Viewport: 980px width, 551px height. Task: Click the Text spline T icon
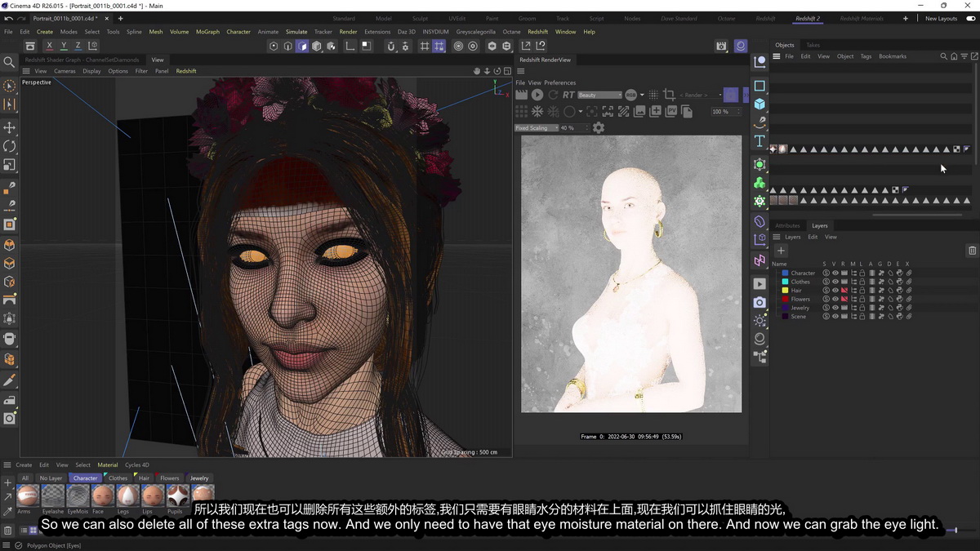[759, 141]
